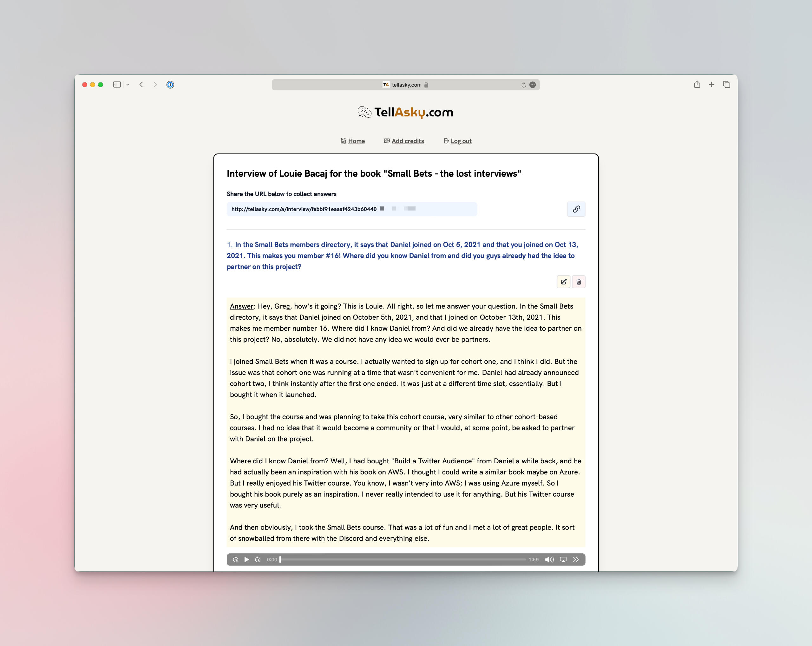Screen dimensions: 812x646
Task: Click 'Share the URL below to collect answers'
Action: [281, 194]
